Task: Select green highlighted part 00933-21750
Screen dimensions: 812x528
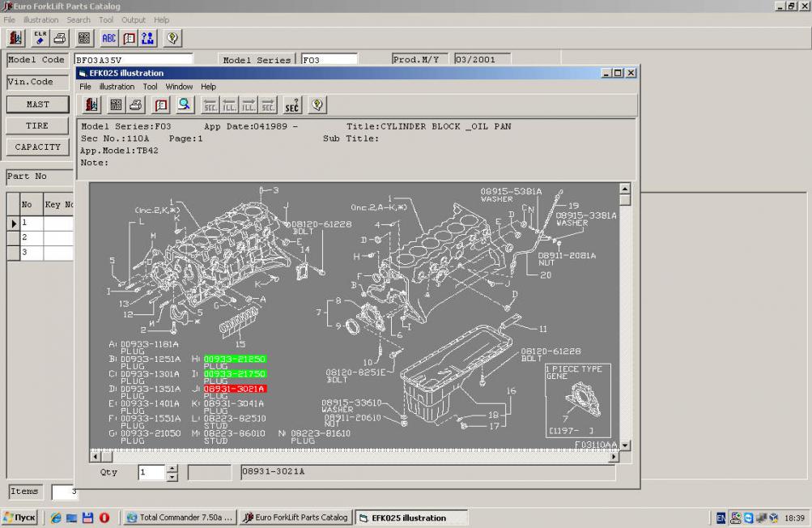Action: click(x=235, y=373)
